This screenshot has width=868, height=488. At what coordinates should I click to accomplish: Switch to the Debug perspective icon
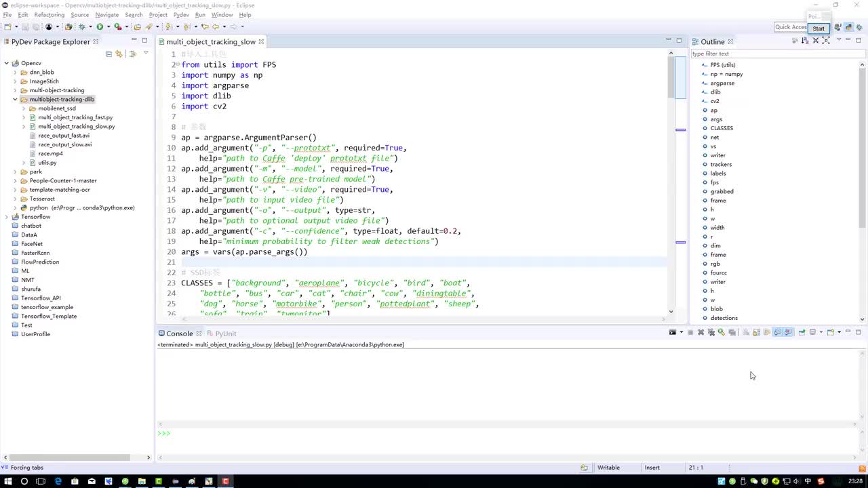tap(858, 27)
